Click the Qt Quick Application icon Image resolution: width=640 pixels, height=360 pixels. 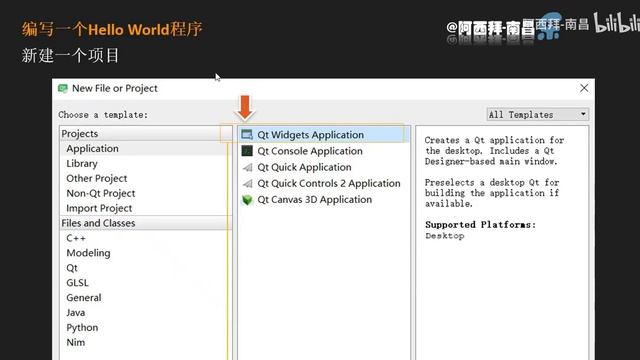click(247, 167)
